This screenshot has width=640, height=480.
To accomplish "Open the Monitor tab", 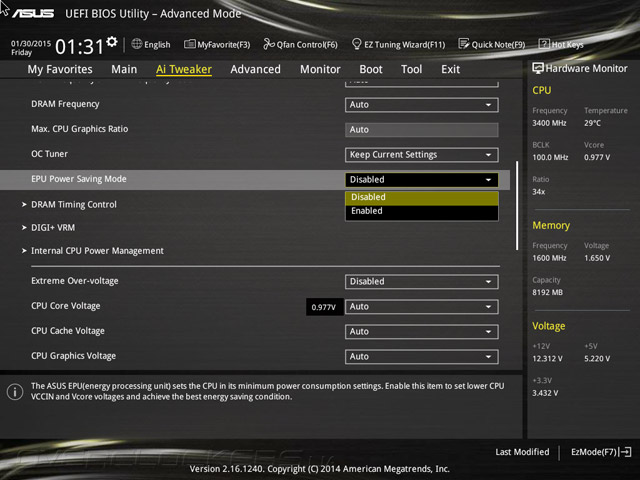I will [x=320, y=69].
